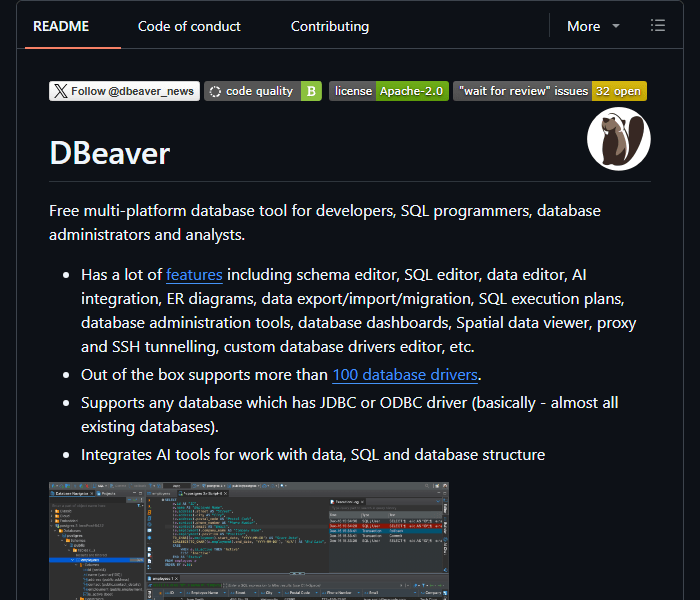
Task: Click Follow @dbeaver_news badge
Action: (124, 91)
